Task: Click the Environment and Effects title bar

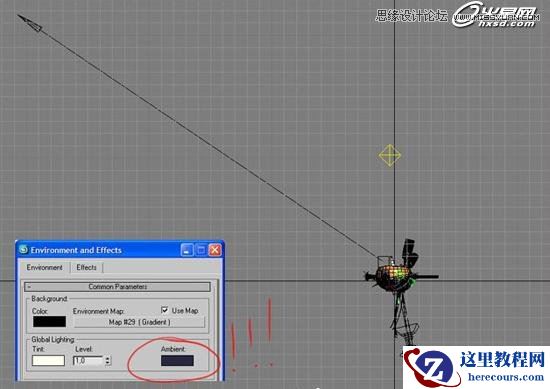Action: click(119, 250)
